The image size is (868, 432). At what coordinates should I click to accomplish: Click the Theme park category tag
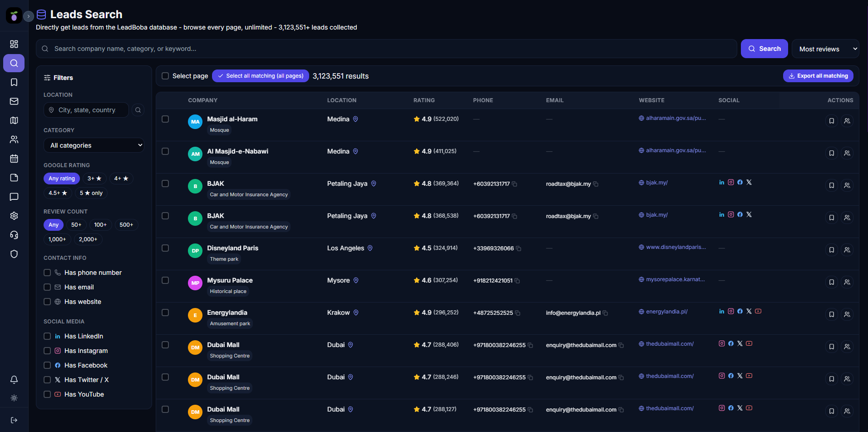point(224,259)
